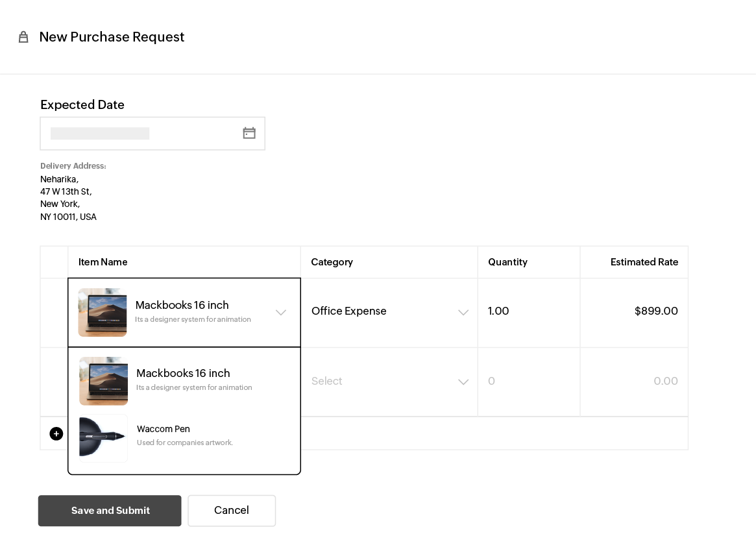
Task: Click the $899.00 estimated rate value
Action: [656, 311]
